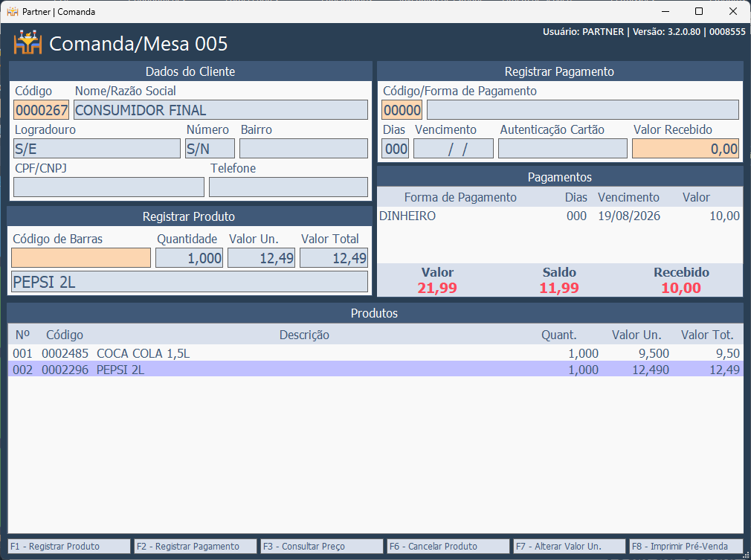Screen dimensions: 751x560
Task: Click product code 0002485
Action: coord(65,353)
